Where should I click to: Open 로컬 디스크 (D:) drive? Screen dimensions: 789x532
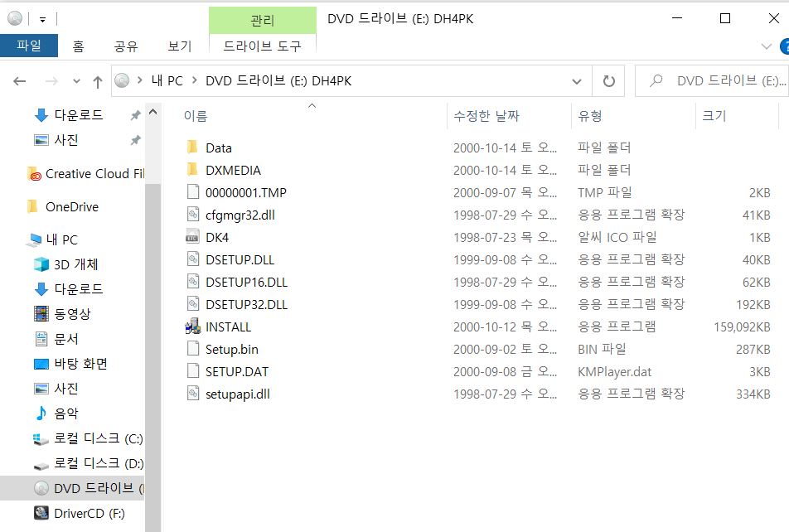[88, 463]
